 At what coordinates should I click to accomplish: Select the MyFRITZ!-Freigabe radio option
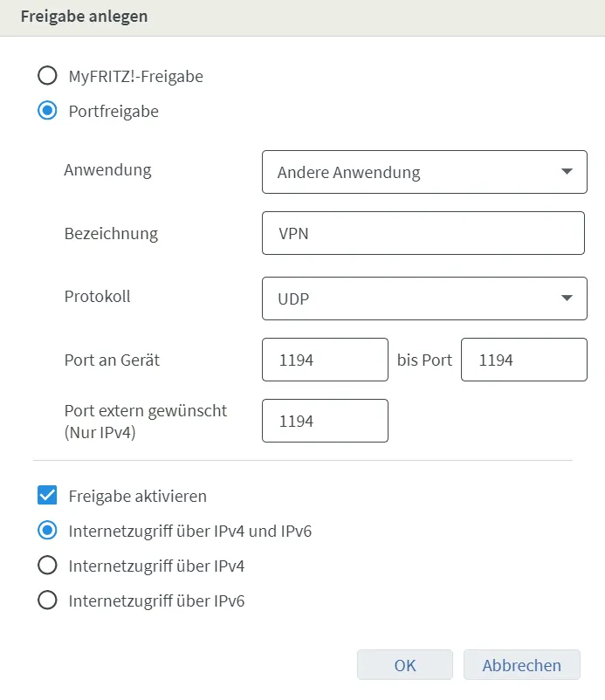point(47,75)
